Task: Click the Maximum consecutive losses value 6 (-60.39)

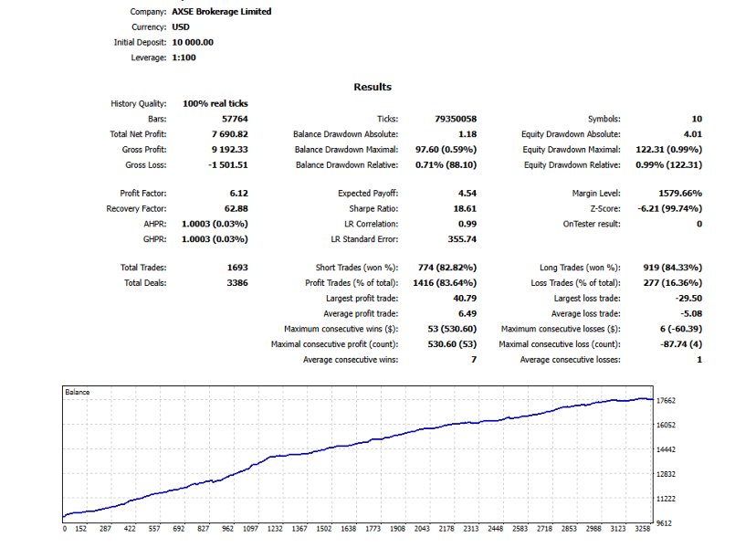Action: [x=681, y=329]
